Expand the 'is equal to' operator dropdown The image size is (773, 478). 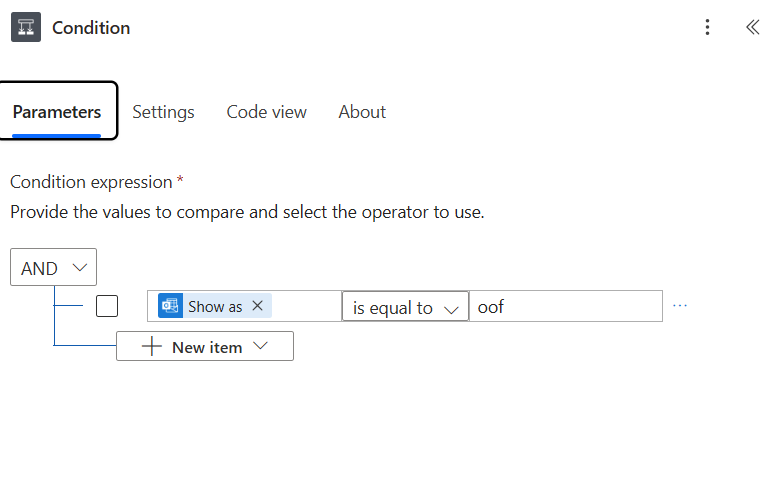point(405,307)
